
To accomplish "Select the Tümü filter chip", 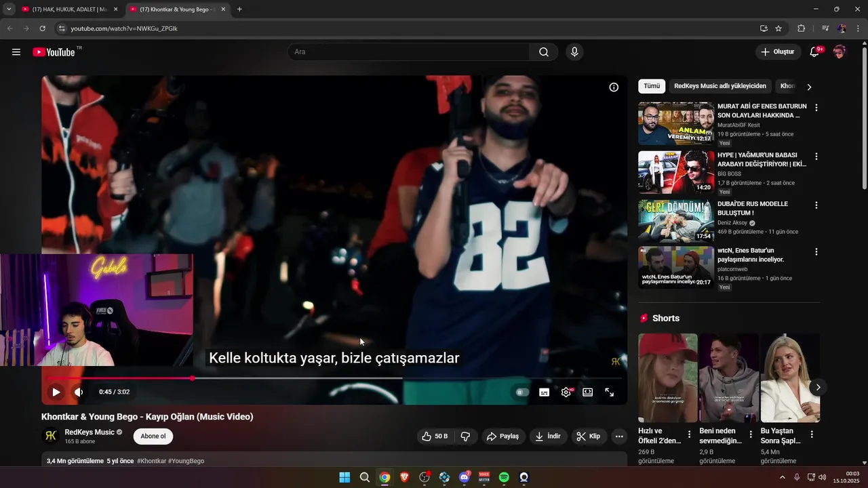I will point(652,86).
